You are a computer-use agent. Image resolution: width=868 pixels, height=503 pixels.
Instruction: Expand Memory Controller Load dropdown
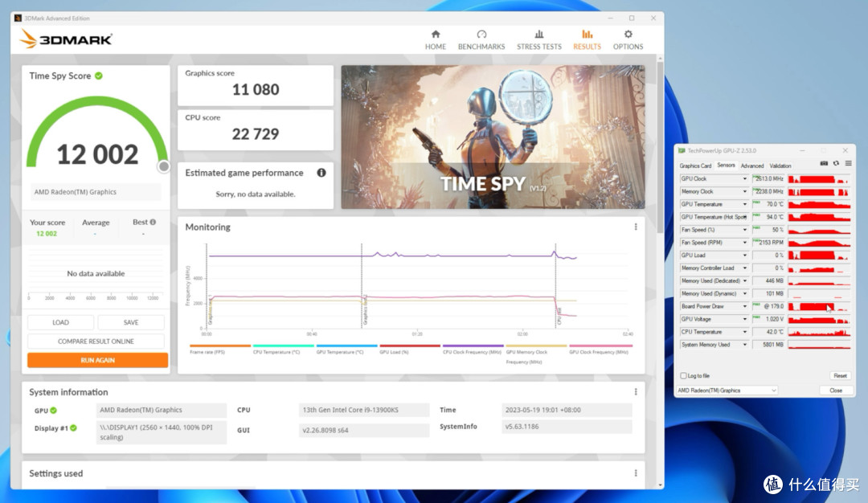coord(744,268)
